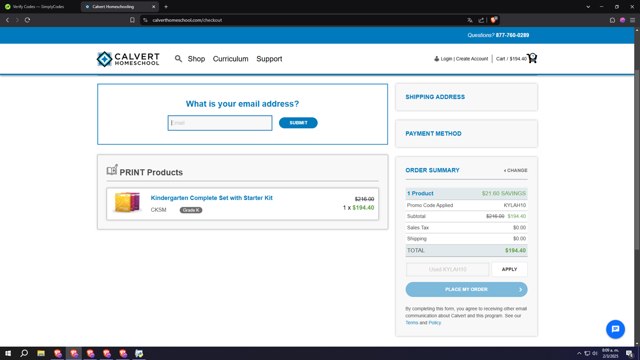Open the Brave shields icon
Image resolution: width=640 pixels, height=360 pixels.
coord(493,20)
